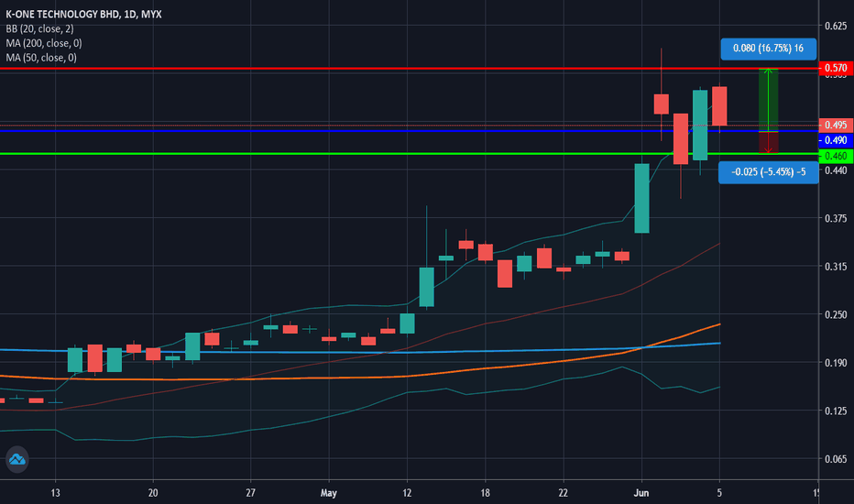Image resolution: width=854 pixels, height=504 pixels.
Task: Click the red 0.570 price label
Action: click(836, 68)
